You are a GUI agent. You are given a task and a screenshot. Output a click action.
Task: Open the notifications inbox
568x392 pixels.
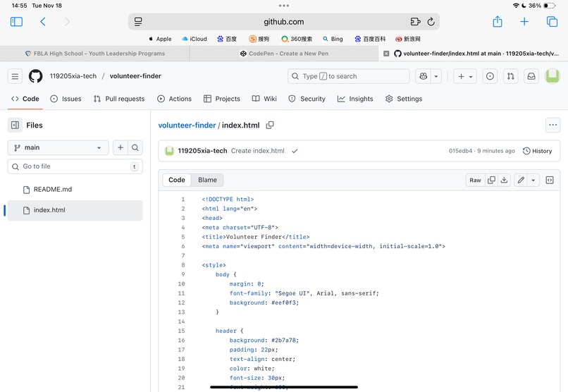[531, 76]
